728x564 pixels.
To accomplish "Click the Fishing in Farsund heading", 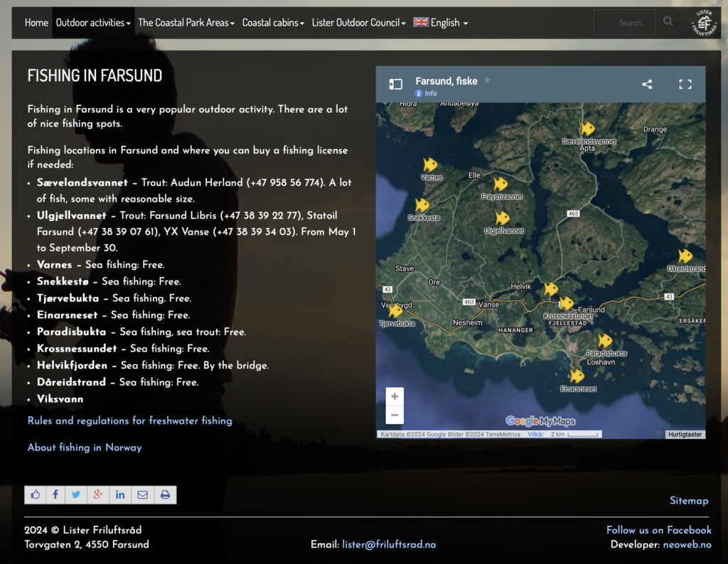I will tap(95, 75).
